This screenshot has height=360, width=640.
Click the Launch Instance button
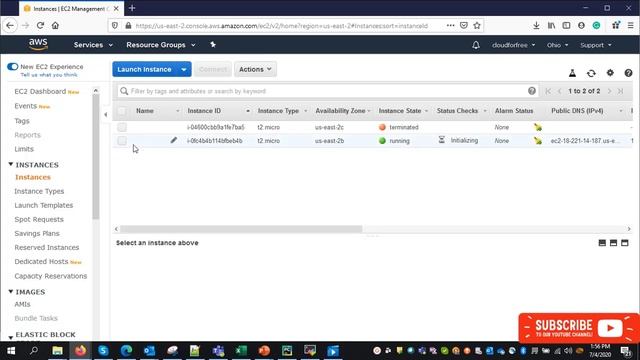tap(144, 69)
